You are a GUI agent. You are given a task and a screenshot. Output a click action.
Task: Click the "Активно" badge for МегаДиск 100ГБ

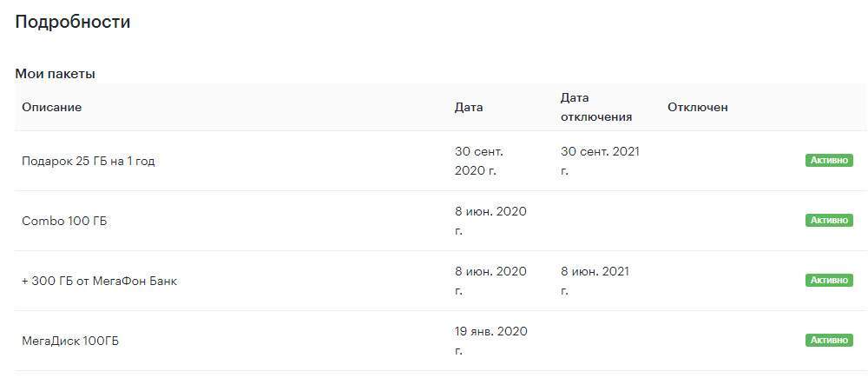[829, 341]
